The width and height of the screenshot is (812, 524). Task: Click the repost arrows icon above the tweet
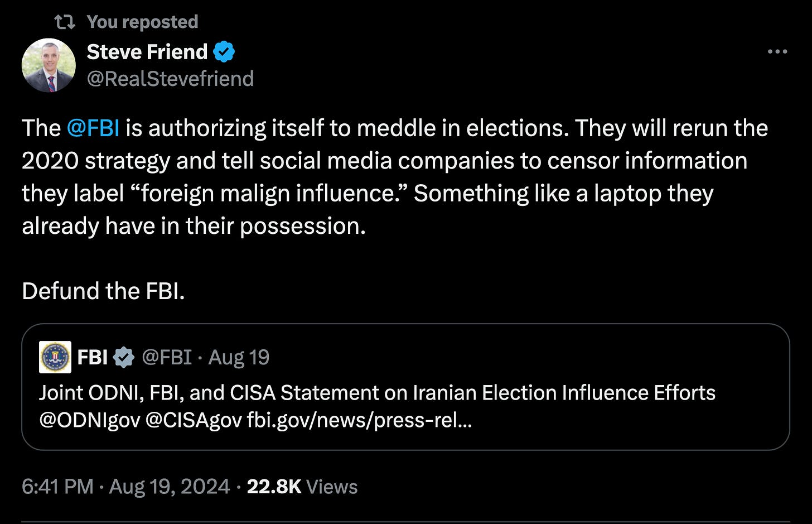[64, 22]
